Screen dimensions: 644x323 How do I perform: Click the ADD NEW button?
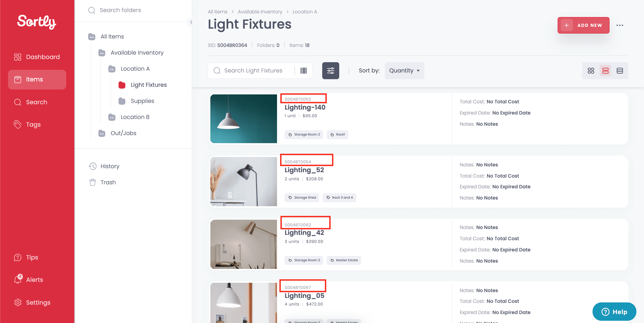click(x=584, y=25)
